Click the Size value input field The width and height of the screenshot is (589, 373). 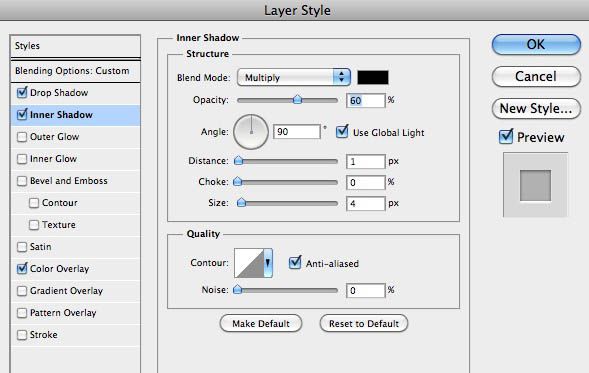click(365, 204)
